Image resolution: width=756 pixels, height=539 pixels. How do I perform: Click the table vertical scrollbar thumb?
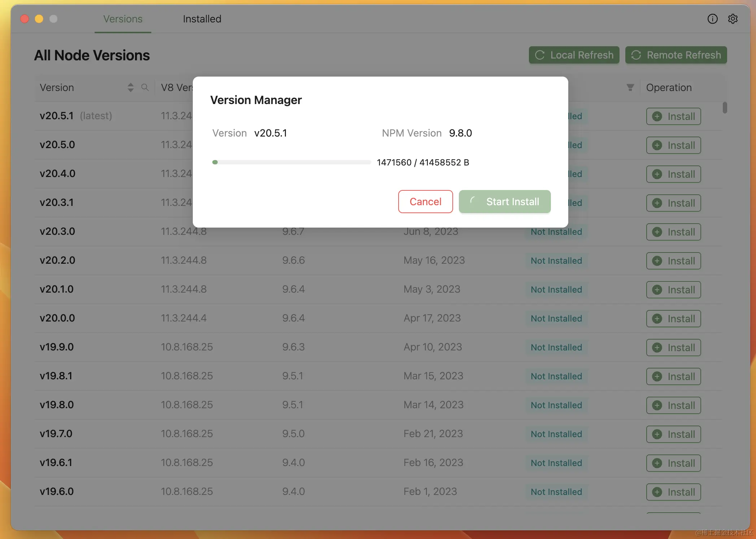tap(725, 108)
